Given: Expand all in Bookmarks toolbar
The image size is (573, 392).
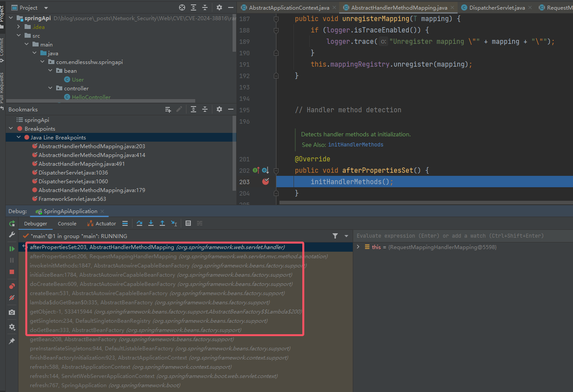Looking at the screenshot, I should coord(193,109).
